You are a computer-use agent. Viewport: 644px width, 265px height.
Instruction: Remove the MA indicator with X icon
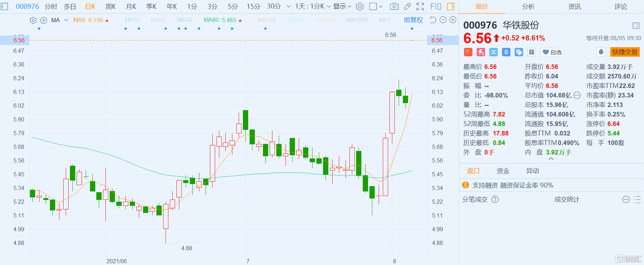[x=44, y=20]
